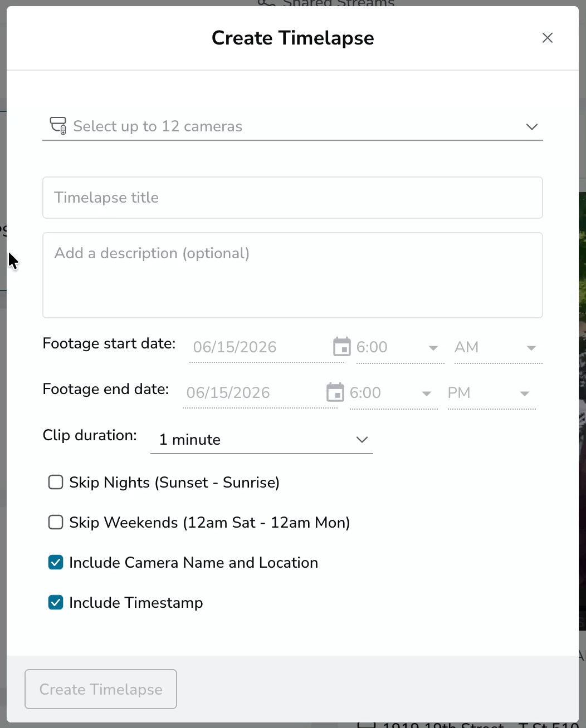Uncheck the Include Timestamp checkbox

[56, 602]
